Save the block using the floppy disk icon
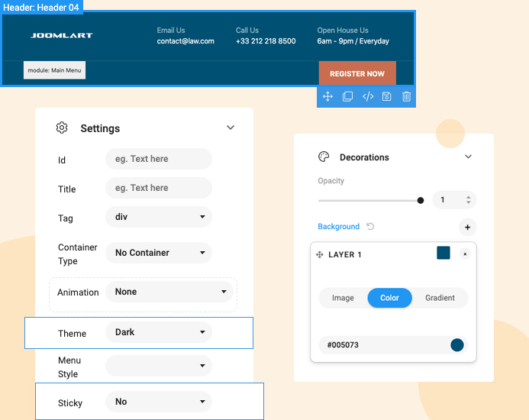529x420 pixels. [x=386, y=96]
